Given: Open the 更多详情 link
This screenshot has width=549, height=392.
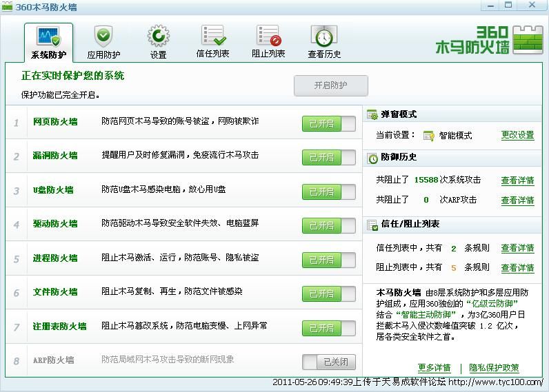Looking at the screenshot, I should click(x=434, y=368).
